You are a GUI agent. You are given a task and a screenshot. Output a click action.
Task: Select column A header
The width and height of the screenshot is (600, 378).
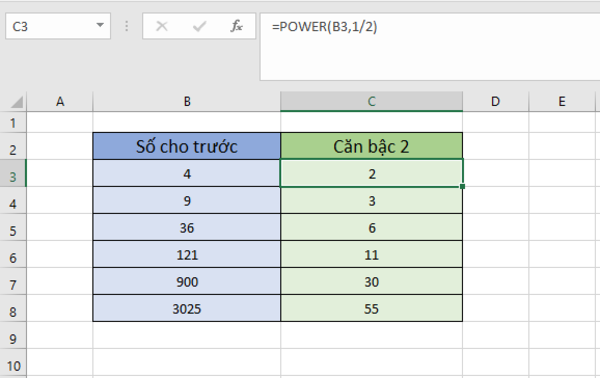60,102
